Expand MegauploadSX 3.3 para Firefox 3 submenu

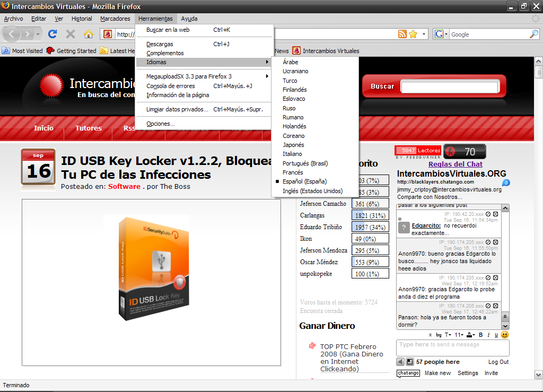[x=203, y=76]
